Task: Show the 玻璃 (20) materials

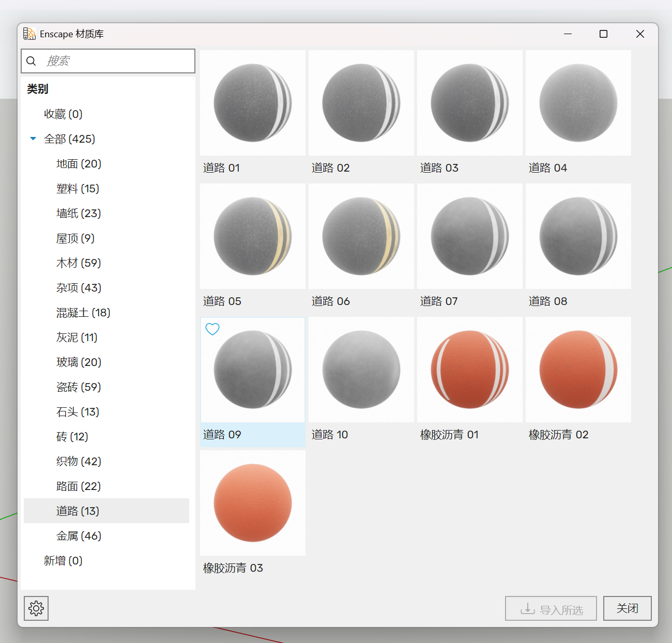Action: tap(79, 362)
